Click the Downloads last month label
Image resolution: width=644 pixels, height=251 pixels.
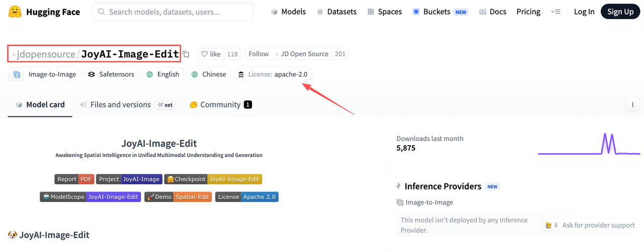tap(430, 139)
